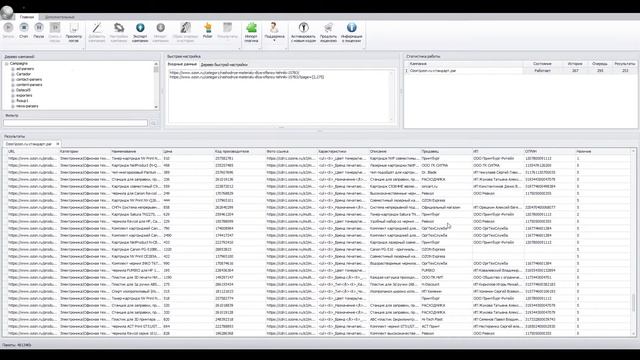Open Просмотр логов (log viewer)

pyautogui.click(x=74, y=33)
